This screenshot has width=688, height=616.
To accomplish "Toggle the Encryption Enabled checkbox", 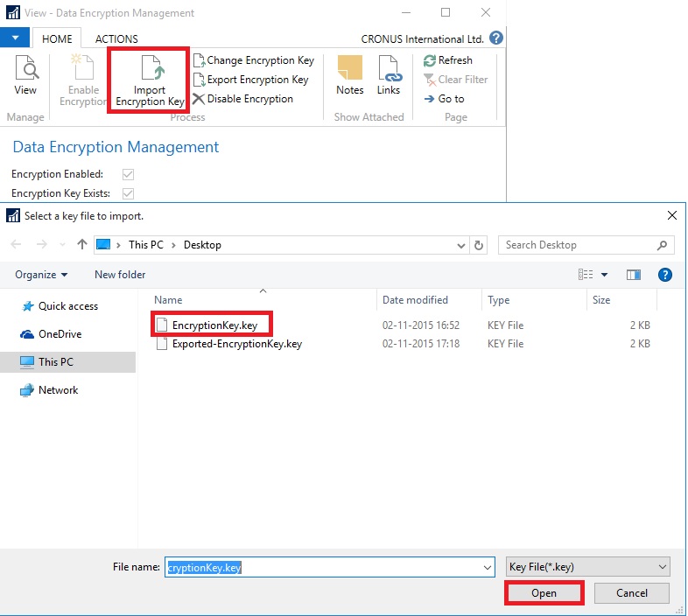I will click(129, 174).
